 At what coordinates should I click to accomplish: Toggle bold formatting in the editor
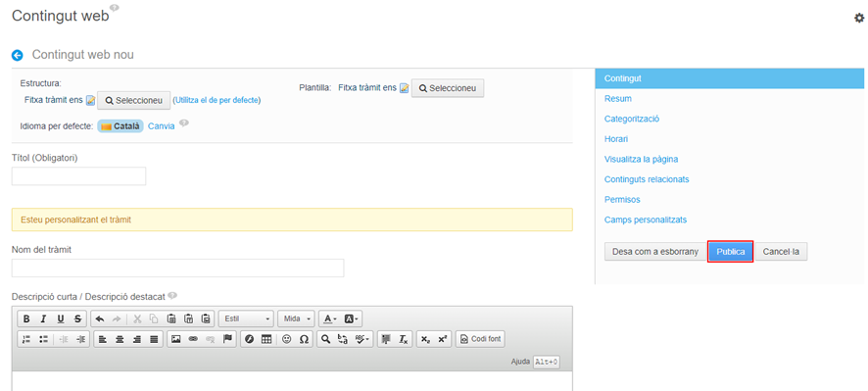[26, 319]
